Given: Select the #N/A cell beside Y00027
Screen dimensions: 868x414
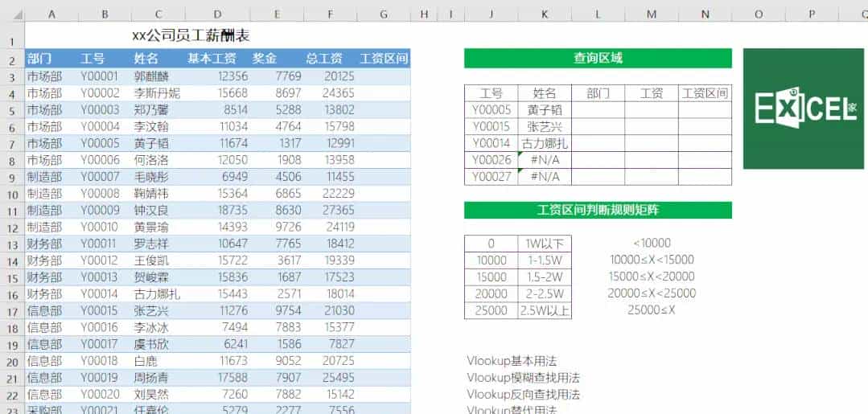Looking at the screenshot, I should [545, 177].
